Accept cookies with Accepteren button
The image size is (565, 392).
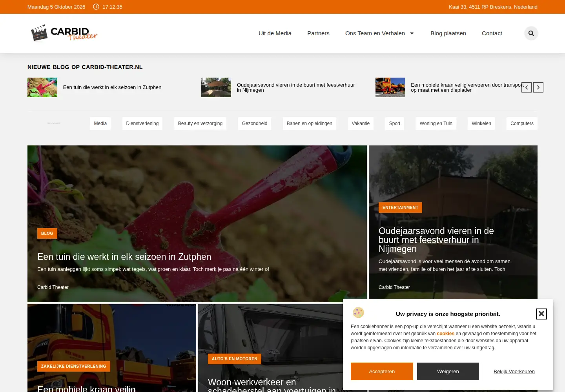pyautogui.click(x=382, y=371)
